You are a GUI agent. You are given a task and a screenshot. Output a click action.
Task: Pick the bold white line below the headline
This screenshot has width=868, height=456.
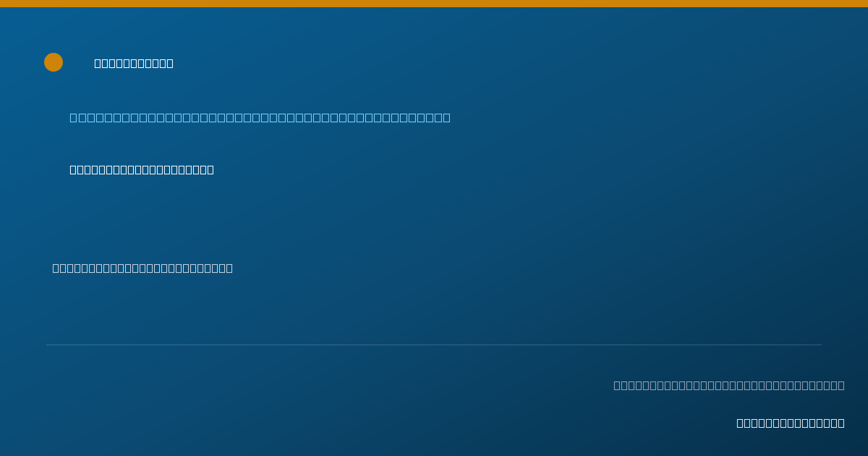click(x=142, y=169)
